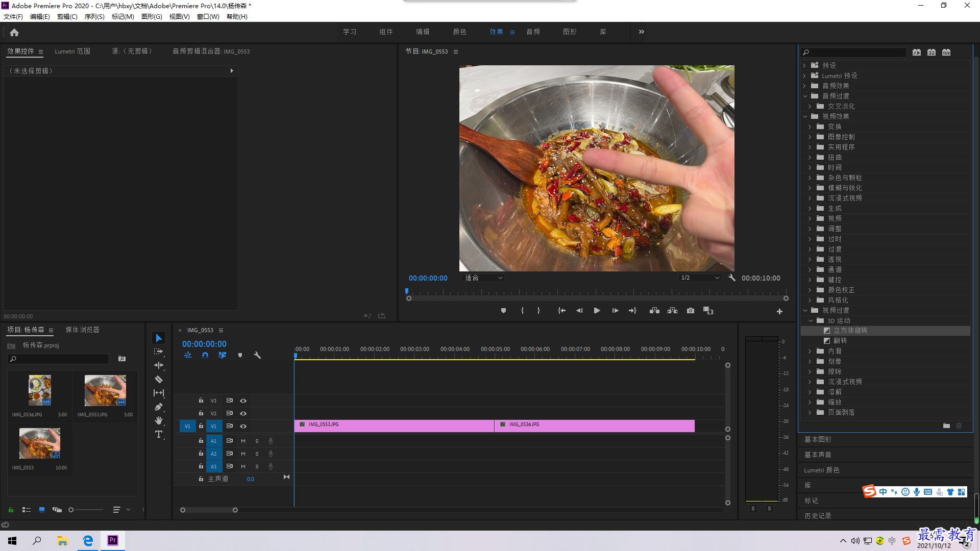Image resolution: width=980 pixels, height=551 pixels.
Task: Open the 文件(F) menu
Action: pyautogui.click(x=13, y=17)
